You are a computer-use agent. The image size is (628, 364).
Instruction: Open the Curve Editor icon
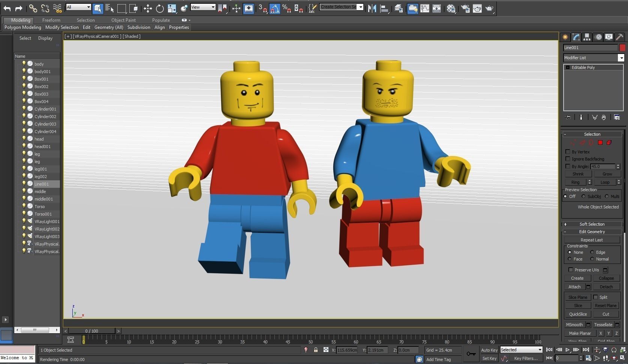point(425,8)
